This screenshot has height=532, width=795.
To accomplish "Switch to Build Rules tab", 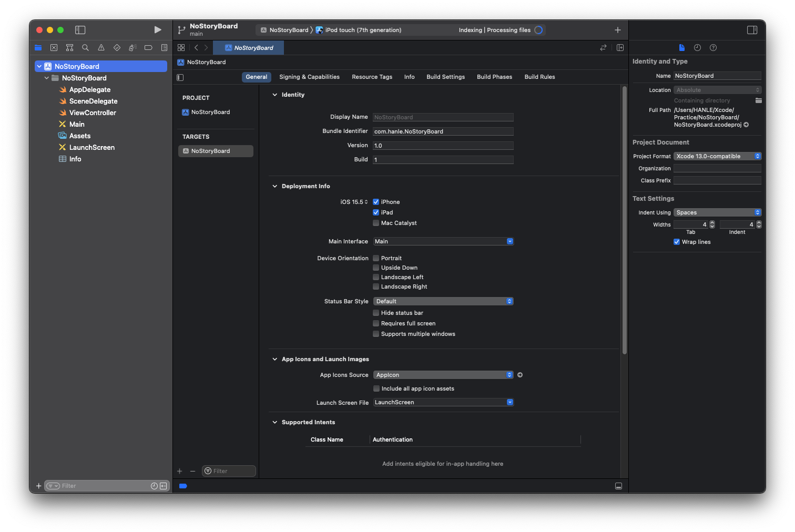I will 539,77.
